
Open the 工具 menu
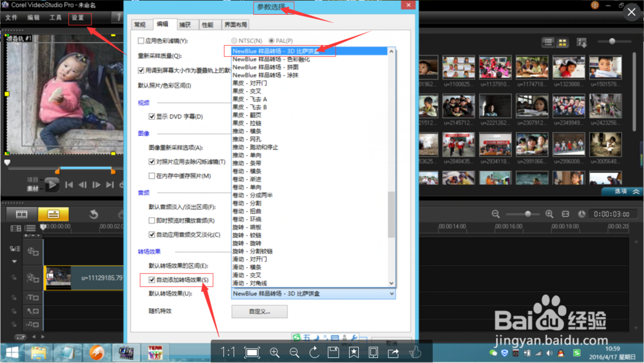[x=55, y=17]
